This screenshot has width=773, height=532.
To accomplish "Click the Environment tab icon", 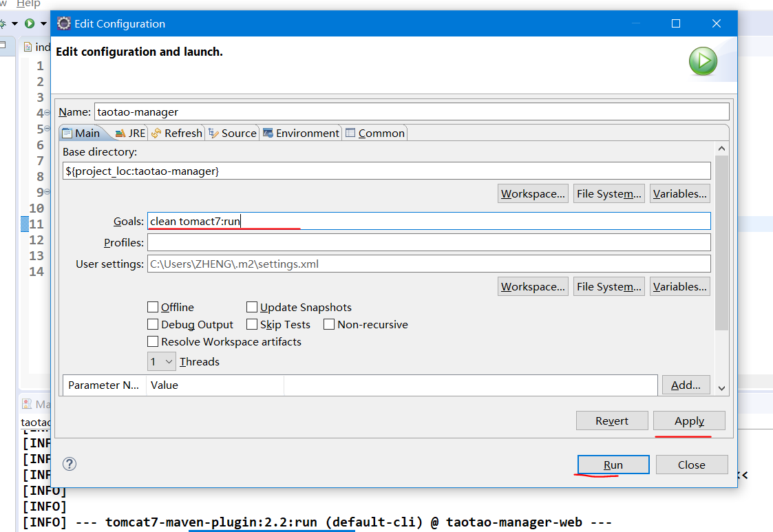I will point(268,133).
